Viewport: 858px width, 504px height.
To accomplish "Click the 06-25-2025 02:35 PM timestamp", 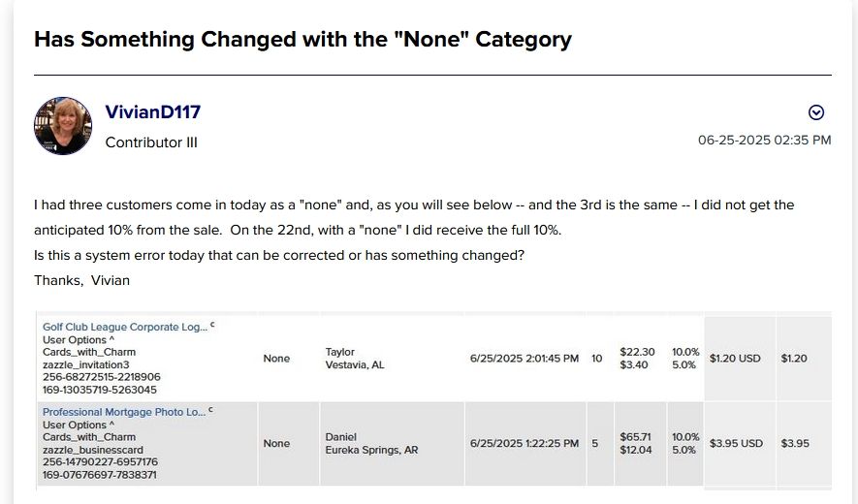I will coord(764,141).
